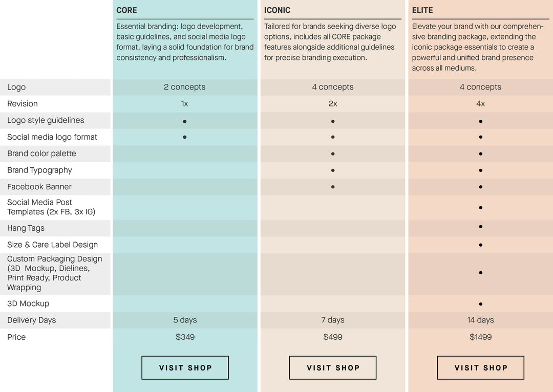Select the ICONIC package heading

point(278,10)
